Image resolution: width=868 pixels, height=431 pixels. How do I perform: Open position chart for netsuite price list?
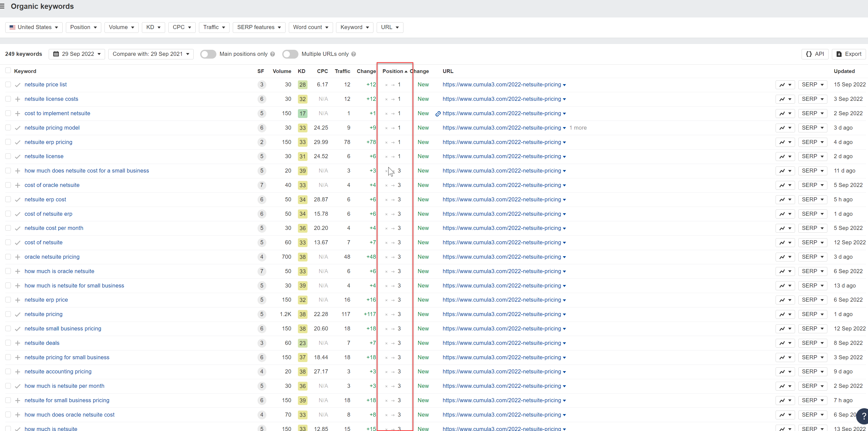click(x=785, y=85)
